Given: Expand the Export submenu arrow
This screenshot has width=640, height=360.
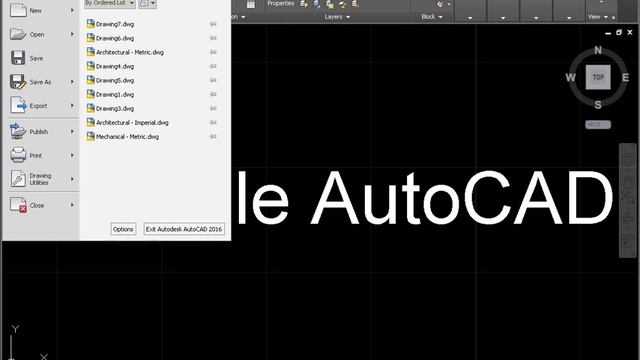Looking at the screenshot, I should pyautogui.click(x=72, y=105).
